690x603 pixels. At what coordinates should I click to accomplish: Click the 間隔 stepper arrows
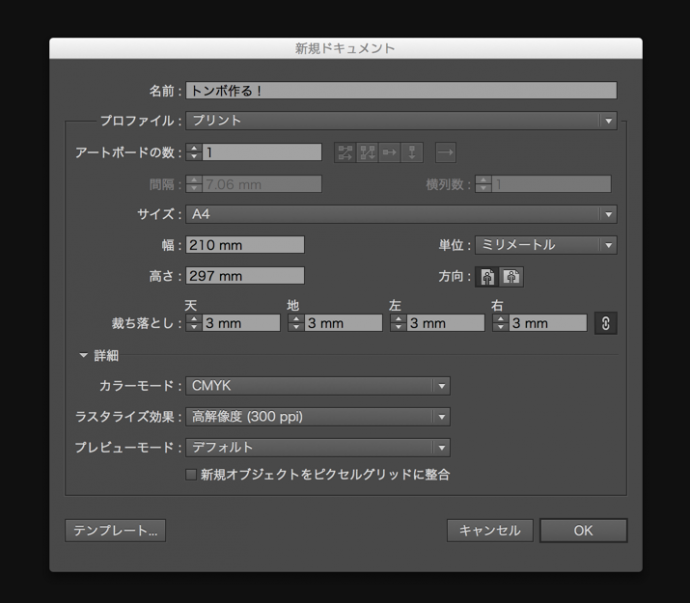[x=194, y=184]
